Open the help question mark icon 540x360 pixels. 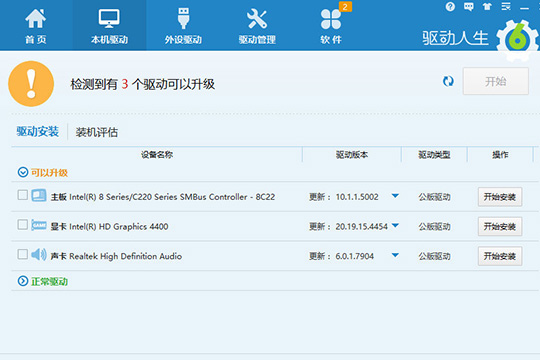(x=450, y=7)
